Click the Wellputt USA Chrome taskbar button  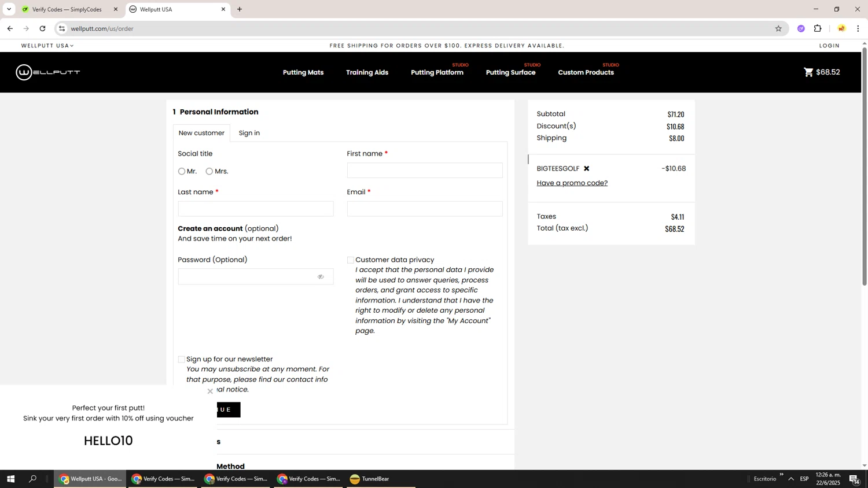pyautogui.click(x=90, y=479)
